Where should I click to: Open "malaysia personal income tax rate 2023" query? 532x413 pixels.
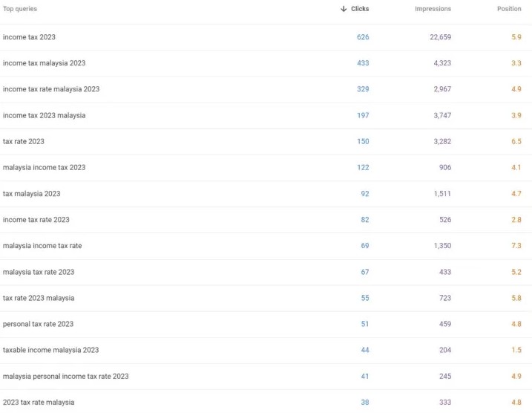(65, 376)
